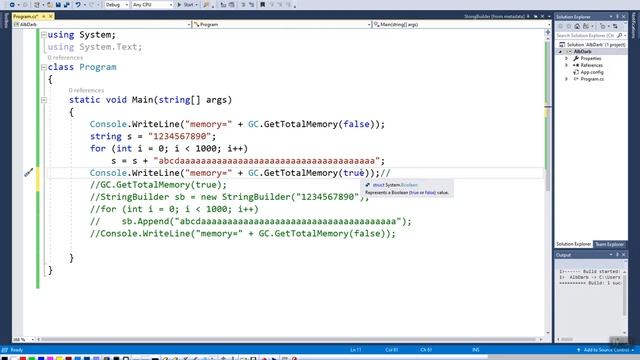
Task: Select Solution 'AlbDarb' root node
Action: tap(592, 44)
